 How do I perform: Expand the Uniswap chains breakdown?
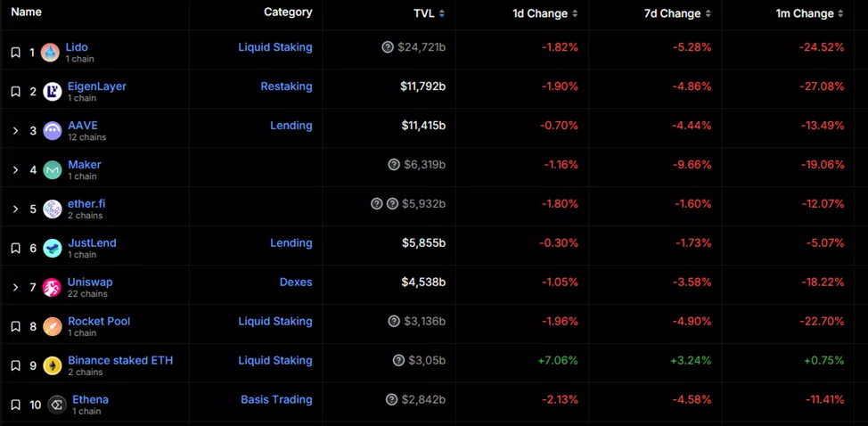(x=15, y=288)
